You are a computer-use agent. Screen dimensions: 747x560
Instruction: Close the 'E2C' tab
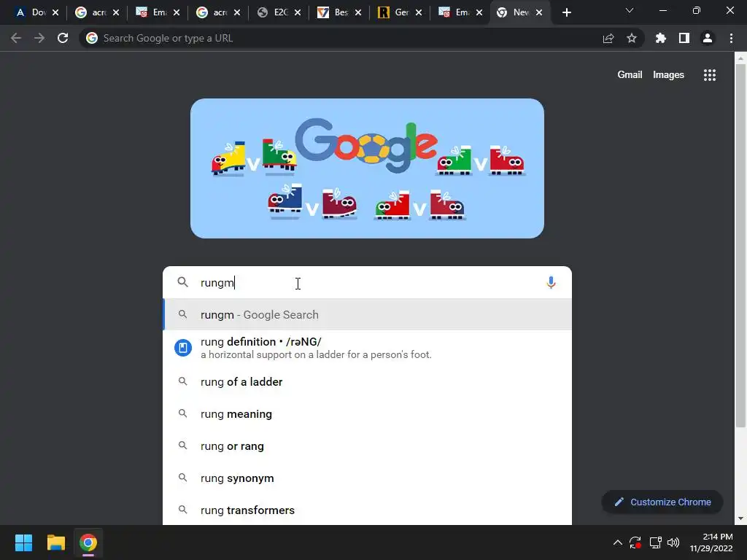[298, 13]
